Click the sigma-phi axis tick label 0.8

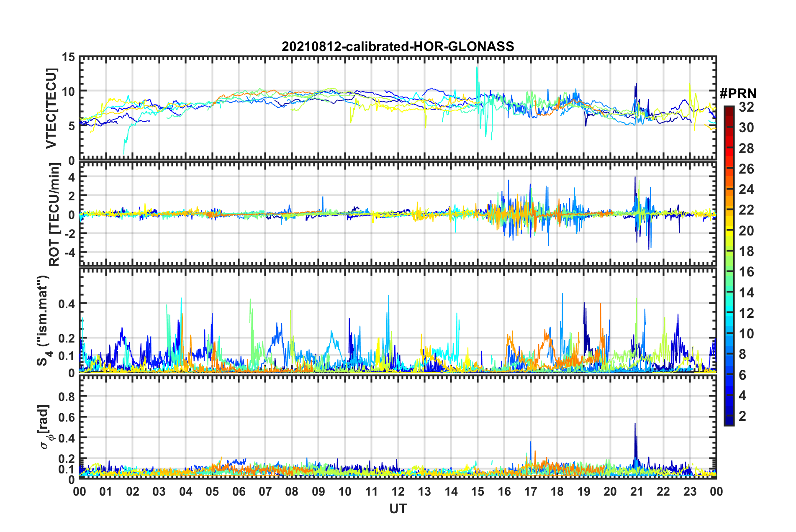click(x=67, y=396)
